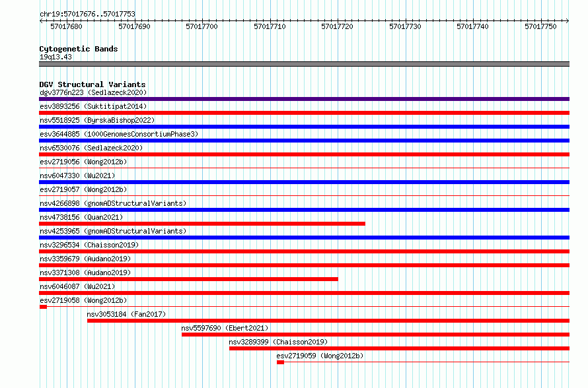Click ruler position 57017680
This screenshot has height=388, width=588.
pyautogui.click(x=66, y=26)
